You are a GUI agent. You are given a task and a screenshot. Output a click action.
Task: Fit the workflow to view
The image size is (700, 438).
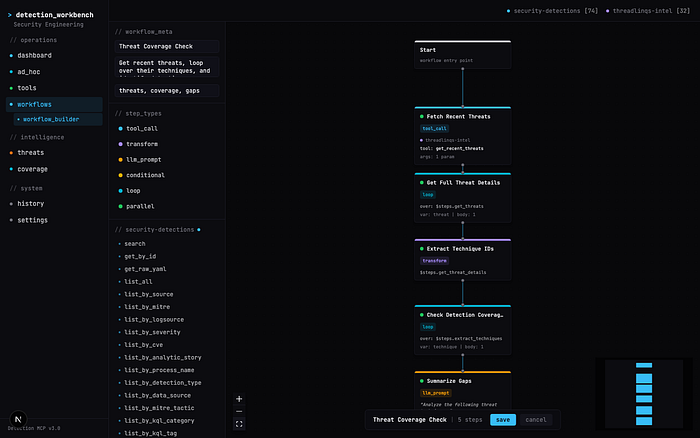point(239,424)
